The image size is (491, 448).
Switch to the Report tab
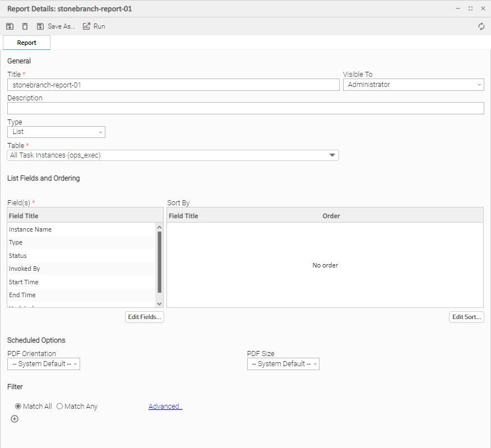pyautogui.click(x=26, y=43)
